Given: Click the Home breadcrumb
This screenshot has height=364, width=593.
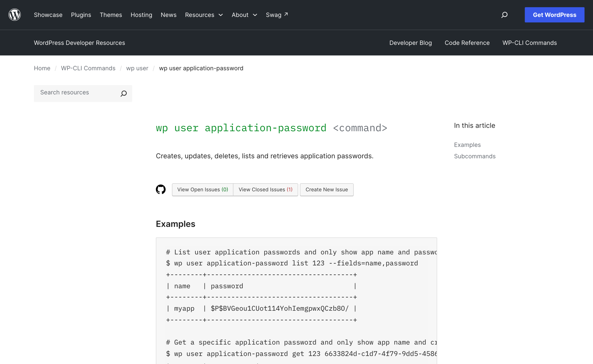Looking at the screenshot, I should (42, 68).
